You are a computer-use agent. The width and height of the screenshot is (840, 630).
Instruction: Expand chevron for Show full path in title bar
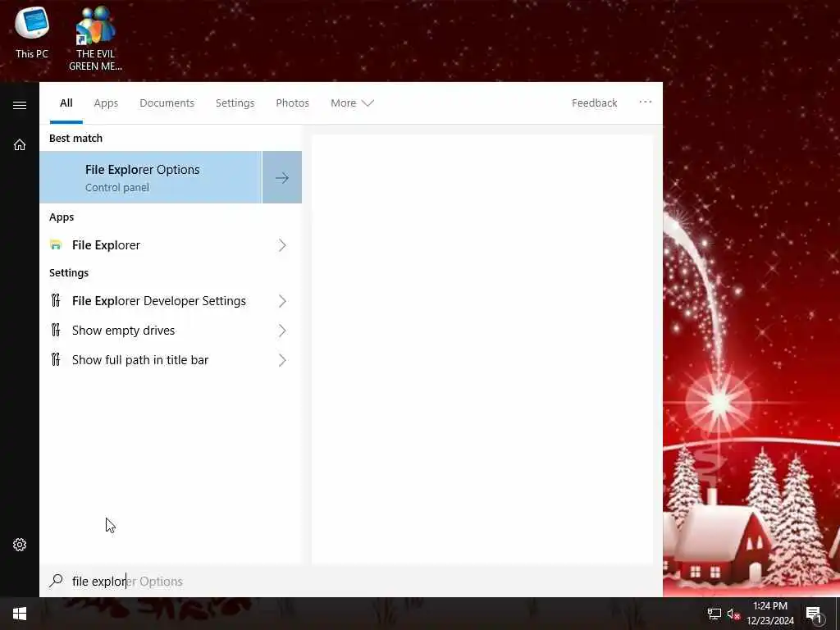click(282, 360)
